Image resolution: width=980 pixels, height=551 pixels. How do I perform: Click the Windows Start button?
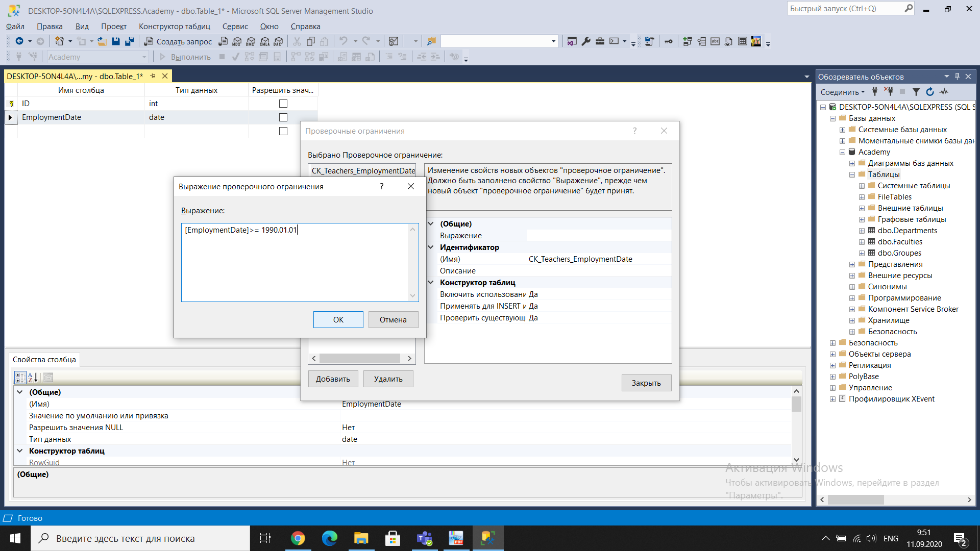point(15,538)
